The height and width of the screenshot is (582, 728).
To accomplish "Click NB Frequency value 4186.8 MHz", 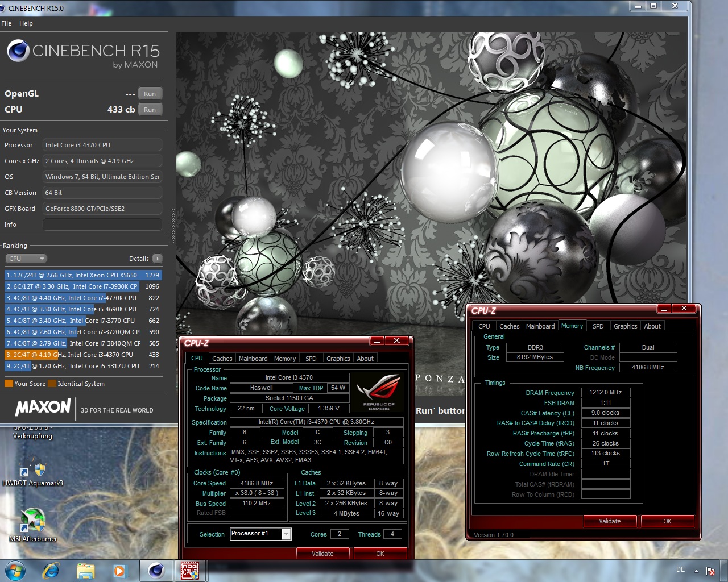I will coord(648,368).
